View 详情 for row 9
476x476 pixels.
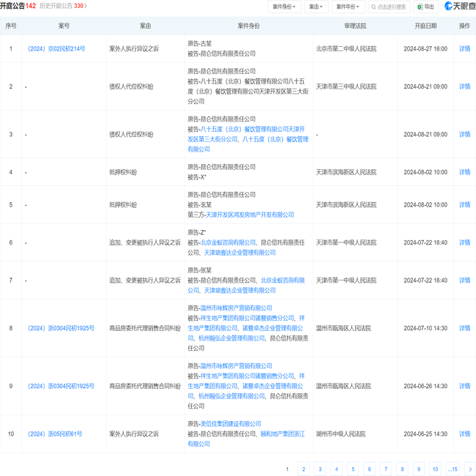(464, 386)
